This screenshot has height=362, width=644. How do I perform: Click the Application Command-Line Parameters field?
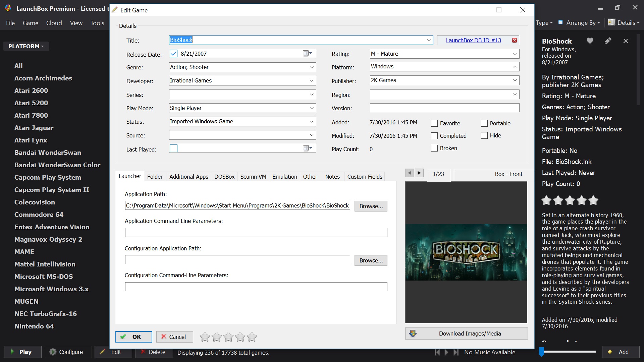pyautogui.click(x=256, y=233)
